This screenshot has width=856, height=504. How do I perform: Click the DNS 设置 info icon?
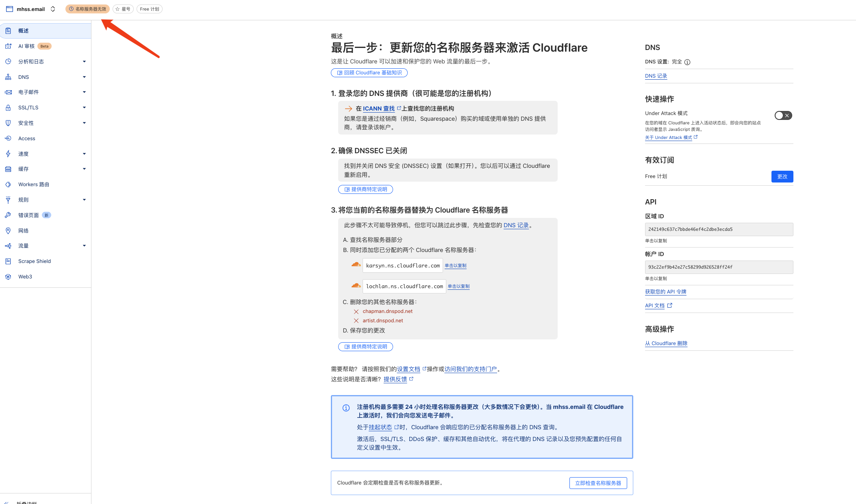(x=687, y=62)
